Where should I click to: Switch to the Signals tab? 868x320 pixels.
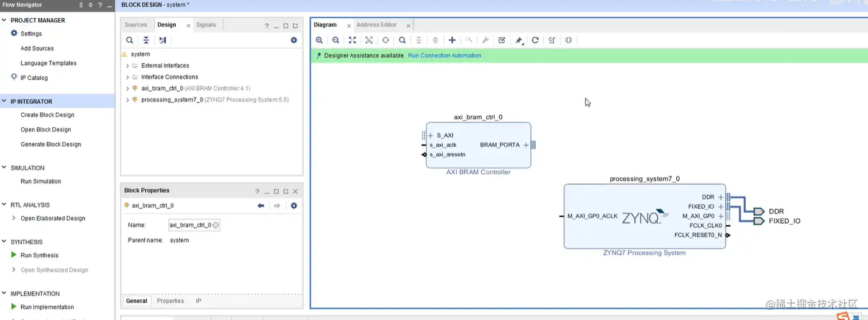pyautogui.click(x=206, y=25)
